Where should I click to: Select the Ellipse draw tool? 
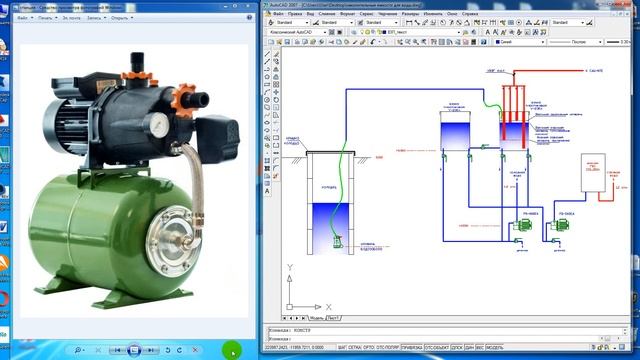coord(267,123)
